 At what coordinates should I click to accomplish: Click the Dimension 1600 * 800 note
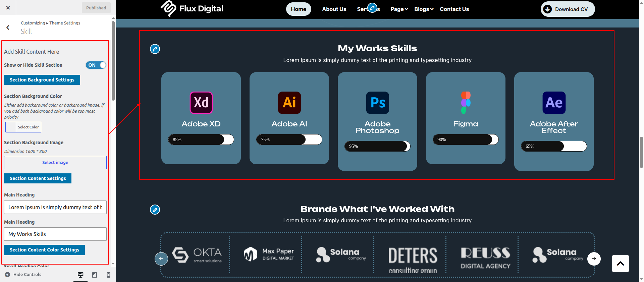click(x=25, y=151)
